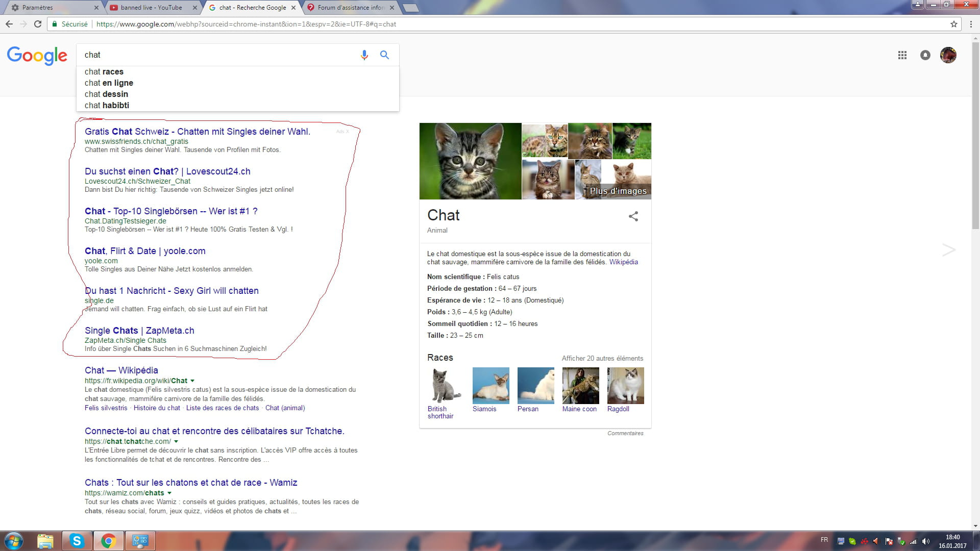Expand wamiz.com result dropdown arrow
Viewport: 980px width, 551px height.
pyautogui.click(x=169, y=493)
